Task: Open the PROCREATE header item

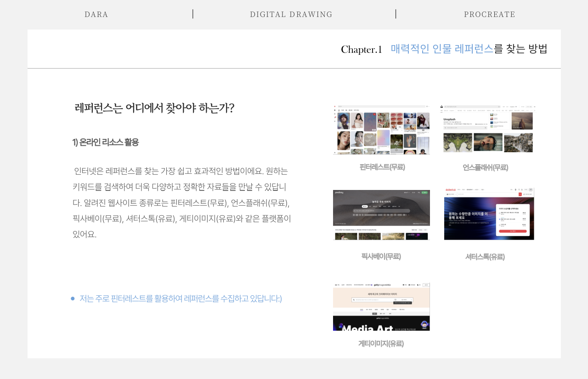Action: (x=490, y=14)
